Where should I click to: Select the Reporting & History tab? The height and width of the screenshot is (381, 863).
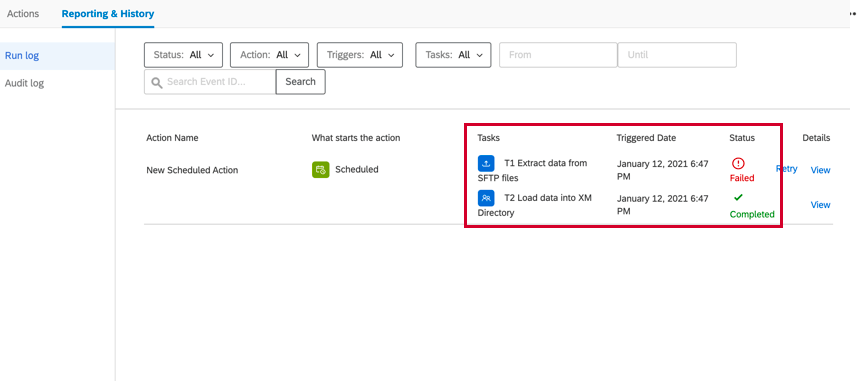[x=108, y=14]
